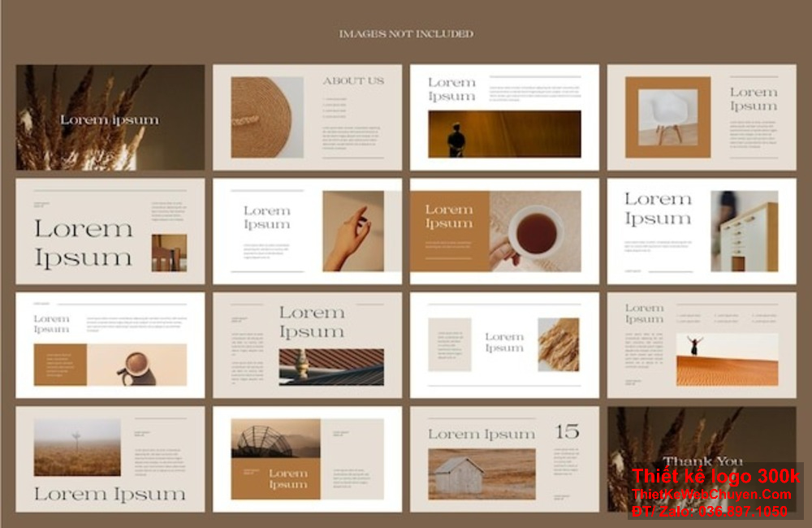This screenshot has height=528, width=812.
Task: Click the 'Thiết kế logo 300k' red text
Action: point(716,476)
